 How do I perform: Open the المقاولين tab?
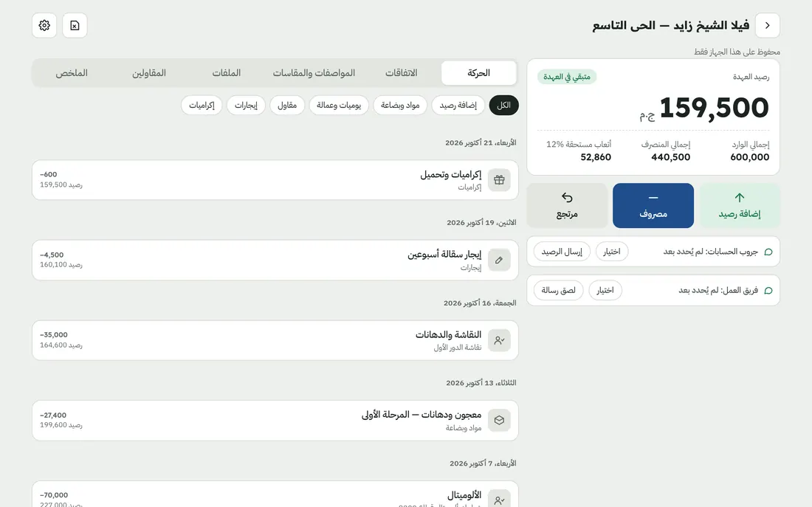point(149,73)
